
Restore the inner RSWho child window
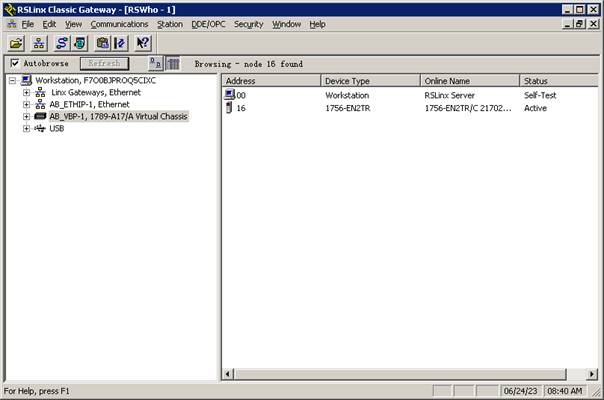(579, 24)
